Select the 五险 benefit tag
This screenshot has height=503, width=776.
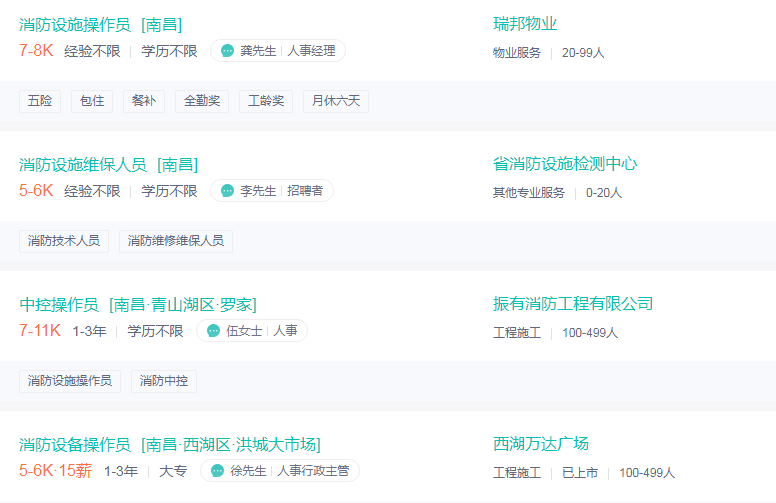pyautogui.click(x=40, y=101)
